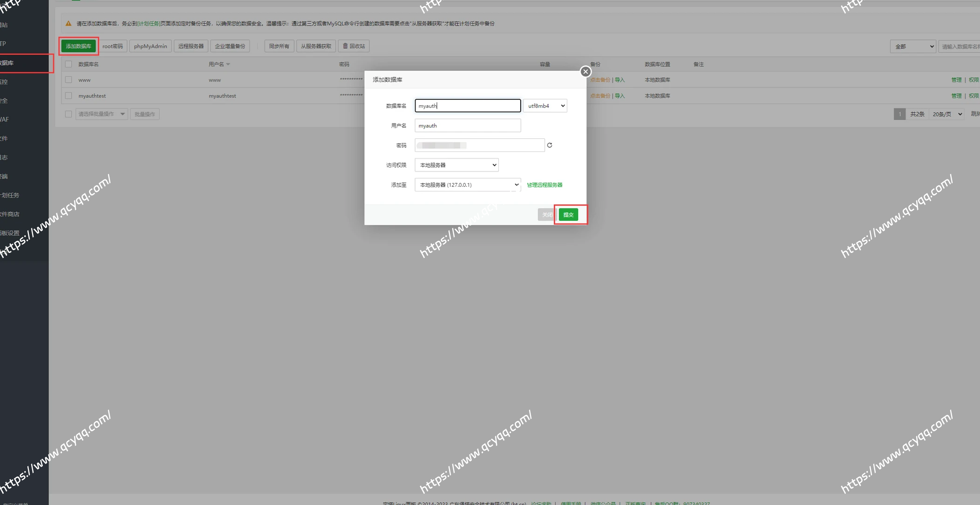Click 导入 link in the www row

[619, 80]
